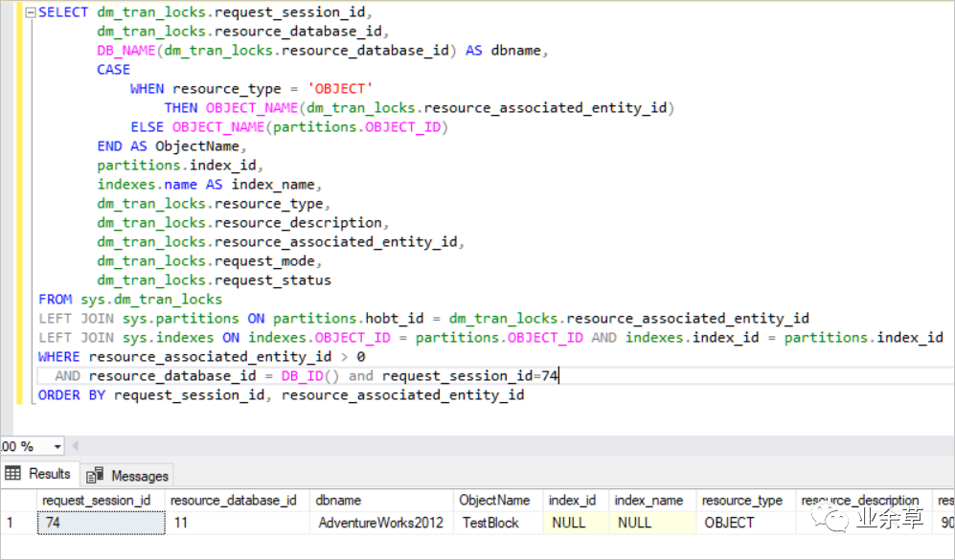Screen dimensions: 955x560
Task: Click the ORDER BY clause line
Action: pos(281,395)
